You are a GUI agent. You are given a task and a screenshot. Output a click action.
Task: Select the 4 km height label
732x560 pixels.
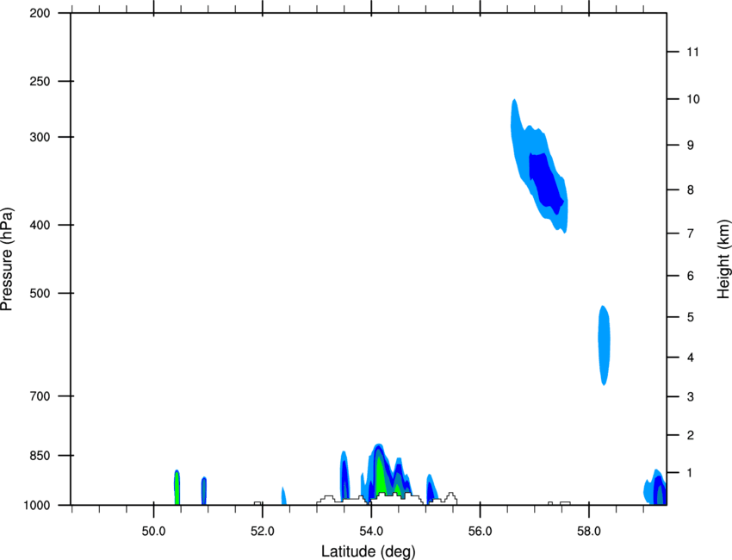click(690, 358)
